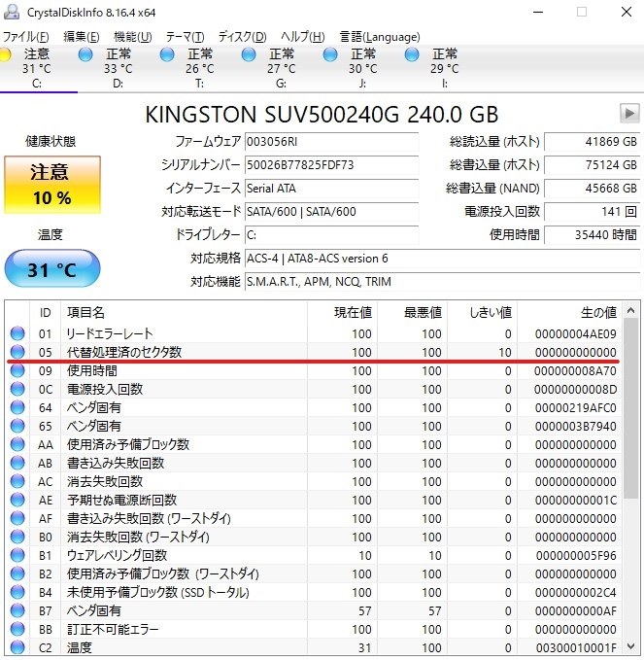Open the ファイル(F) menu
644x660 pixels.
26,37
